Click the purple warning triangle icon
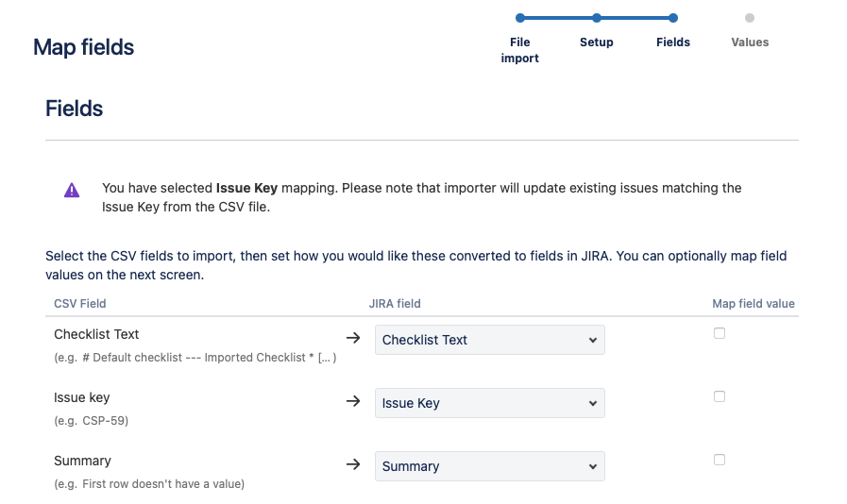The height and width of the screenshot is (504, 847). [x=72, y=190]
